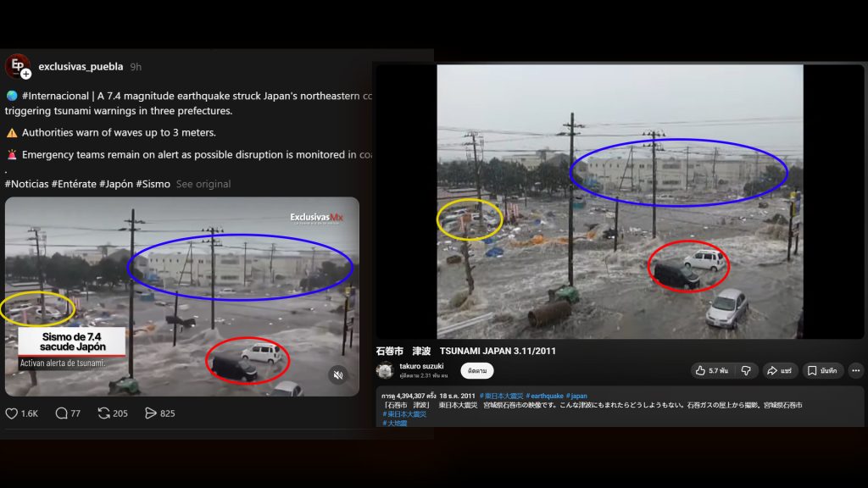Open the exclusivas_puebla username link
This screenshot has height=488, width=868.
pos(81,66)
